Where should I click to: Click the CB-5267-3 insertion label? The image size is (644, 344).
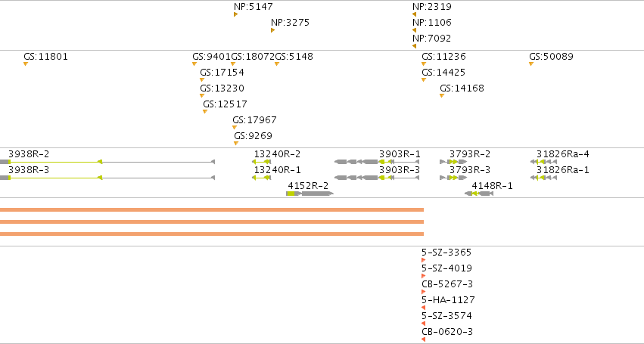click(447, 284)
